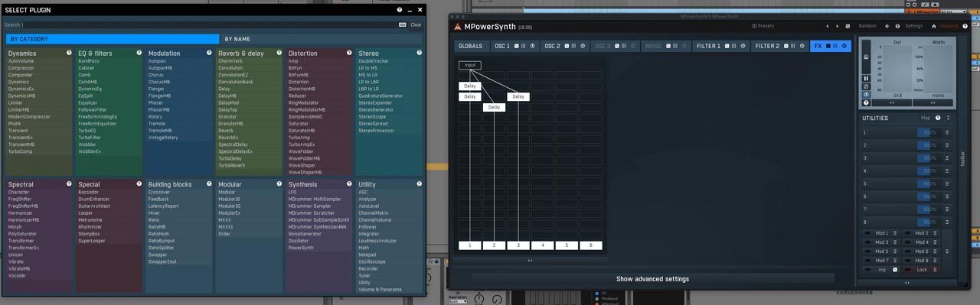Click Show advanced settings button
Screen dimensions: 980x305
pos(652,279)
